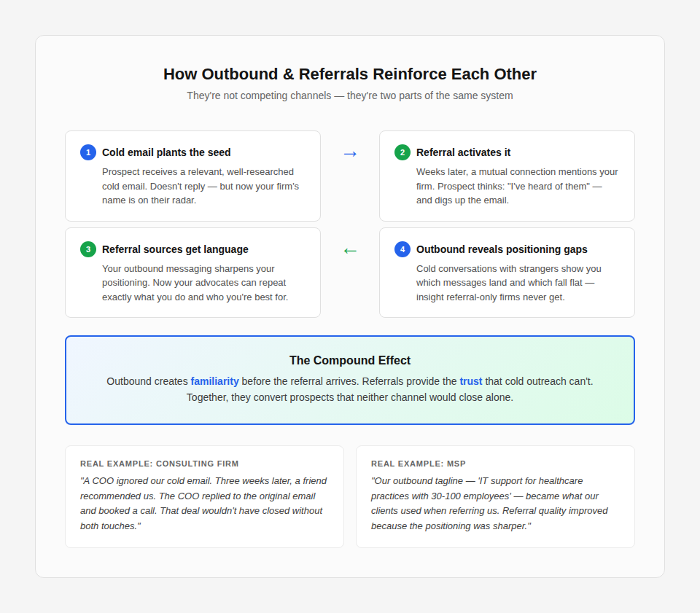This screenshot has height=613, width=700.
Task: Select the "Referral activates it" heading
Action: [x=463, y=152]
